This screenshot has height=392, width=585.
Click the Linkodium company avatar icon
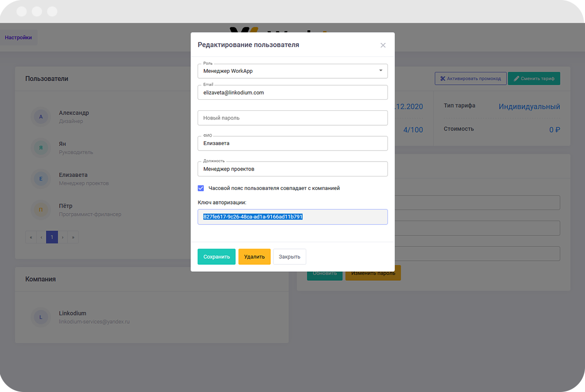click(41, 317)
